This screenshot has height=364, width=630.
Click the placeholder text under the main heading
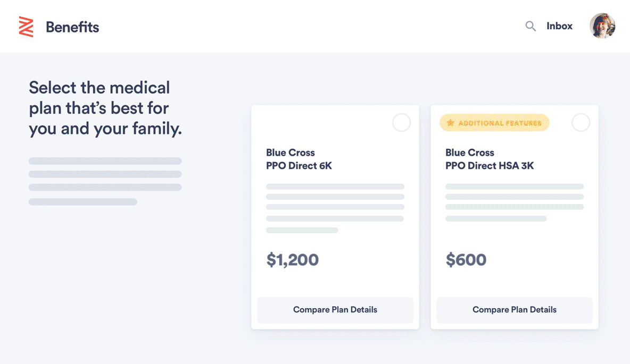tap(105, 181)
